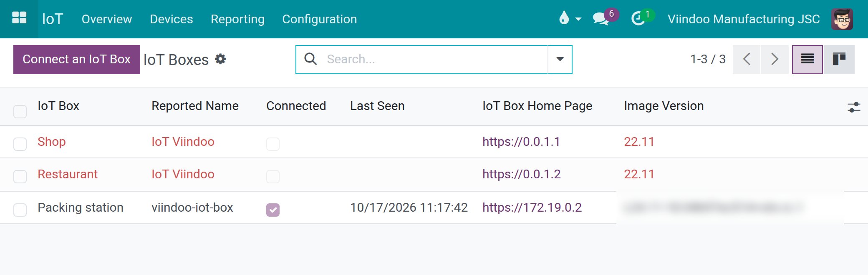Open the https://0.0.1.1 home page link
The image size is (868, 275).
pos(521,142)
